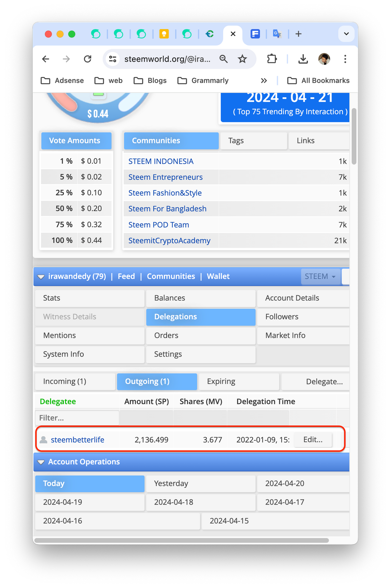Select the Stats tab
This screenshot has width=391, height=588.
click(x=90, y=298)
